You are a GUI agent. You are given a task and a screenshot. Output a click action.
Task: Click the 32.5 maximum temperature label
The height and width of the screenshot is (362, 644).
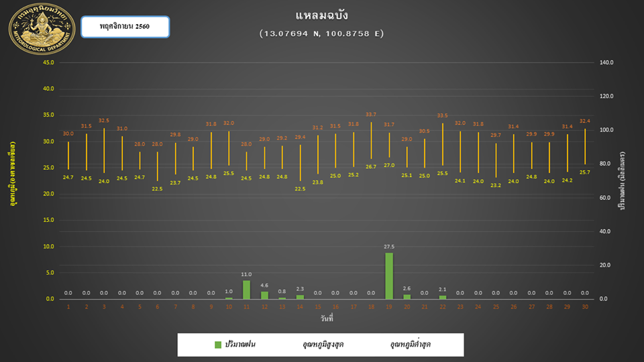[104, 121]
